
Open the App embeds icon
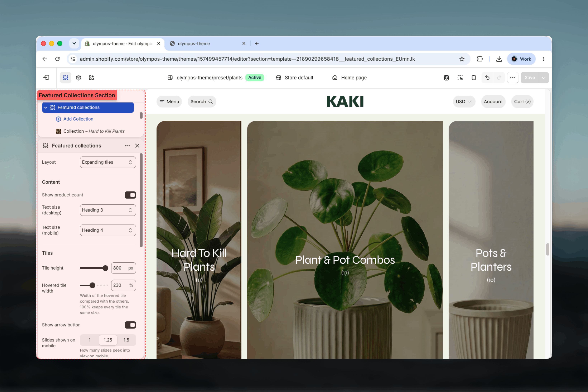pos(91,77)
